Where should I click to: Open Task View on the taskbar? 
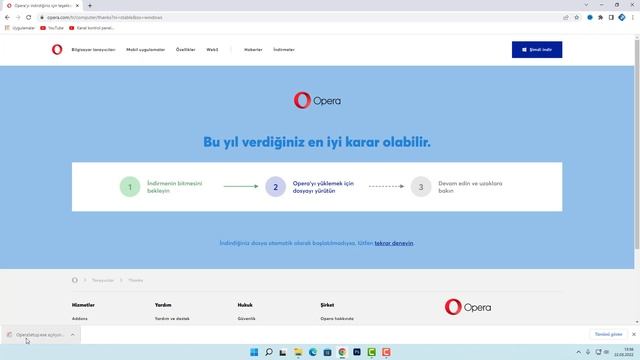pos(283,352)
